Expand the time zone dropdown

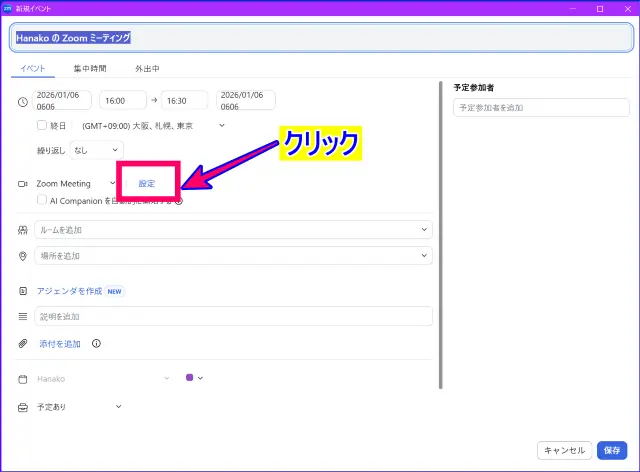(x=222, y=126)
